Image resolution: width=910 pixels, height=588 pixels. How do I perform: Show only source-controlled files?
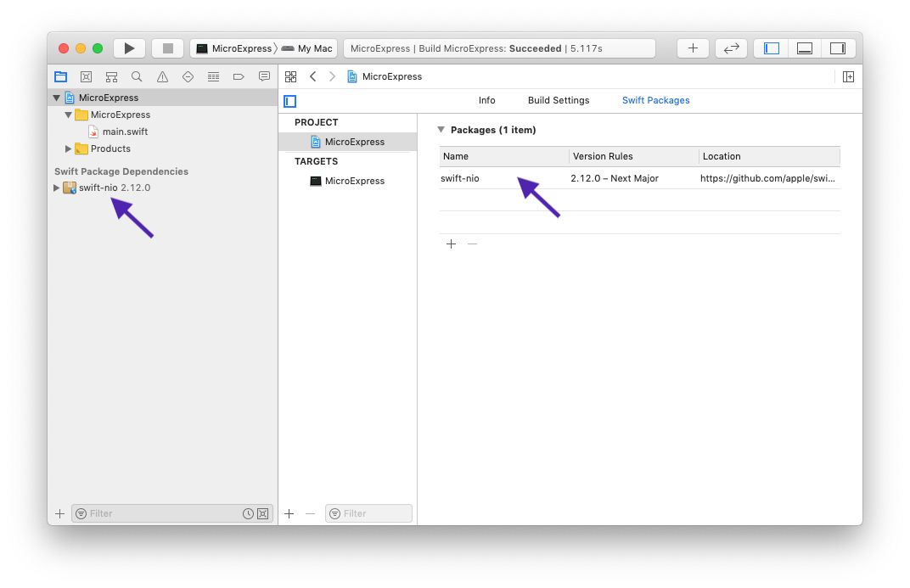coord(263,514)
